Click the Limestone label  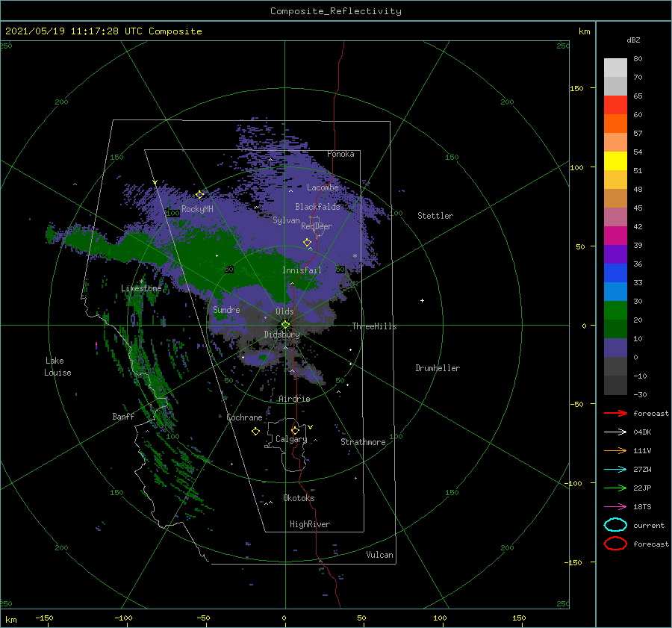[x=141, y=288]
